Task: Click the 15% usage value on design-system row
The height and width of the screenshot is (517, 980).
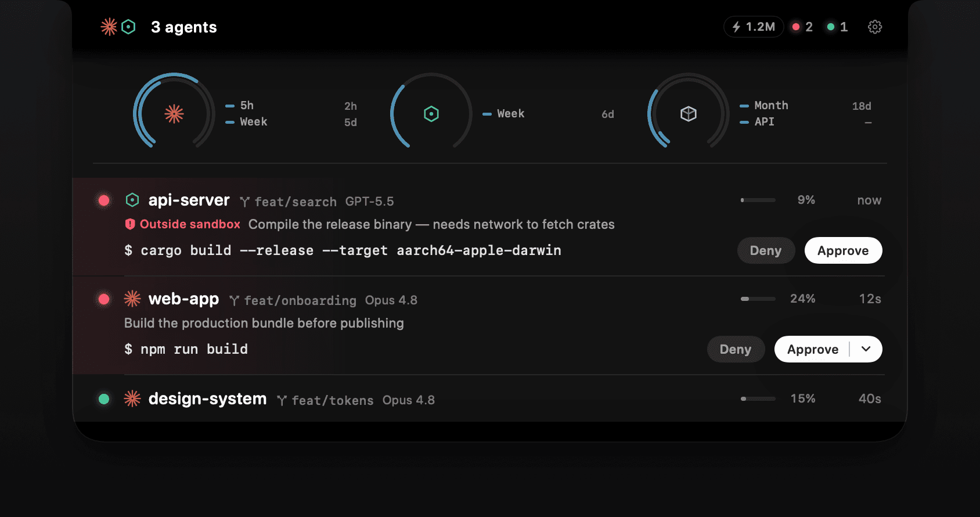Action: (x=803, y=398)
